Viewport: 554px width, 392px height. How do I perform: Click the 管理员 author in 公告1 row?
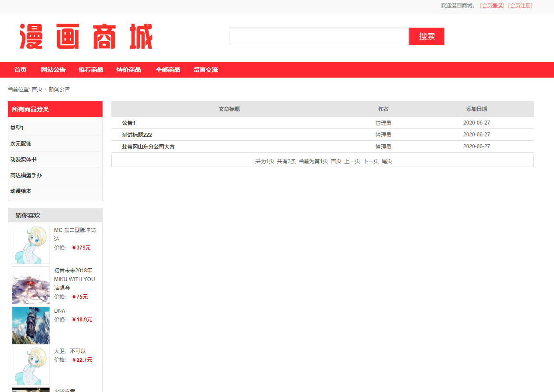coord(384,123)
